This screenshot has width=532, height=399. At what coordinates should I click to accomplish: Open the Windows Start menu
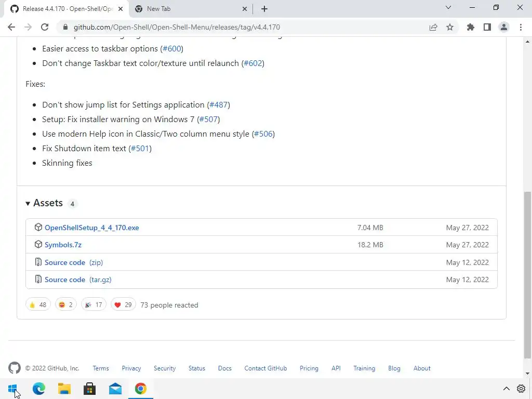pyautogui.click(x=12, y=389)
